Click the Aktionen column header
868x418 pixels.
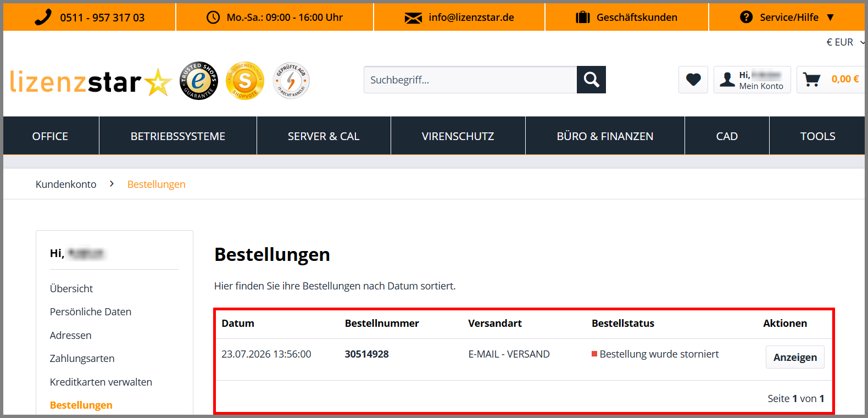click(785, 324)
